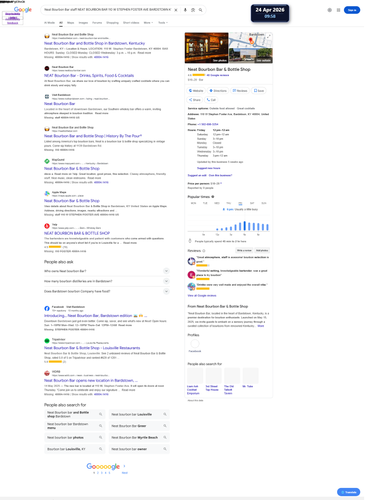
Task: Switch to the Short videos tab
Action: click(131, 23)
